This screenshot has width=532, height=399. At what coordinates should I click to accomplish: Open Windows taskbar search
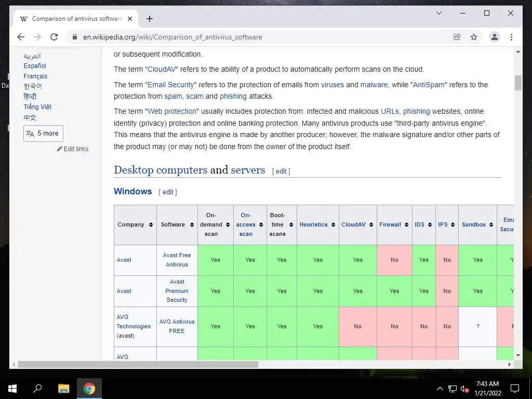[x=37, y=389]
